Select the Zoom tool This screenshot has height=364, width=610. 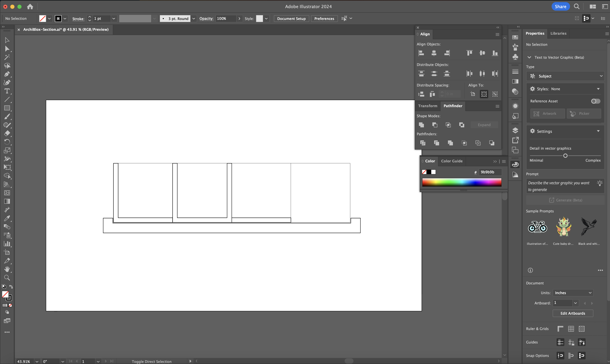point(7,278)
